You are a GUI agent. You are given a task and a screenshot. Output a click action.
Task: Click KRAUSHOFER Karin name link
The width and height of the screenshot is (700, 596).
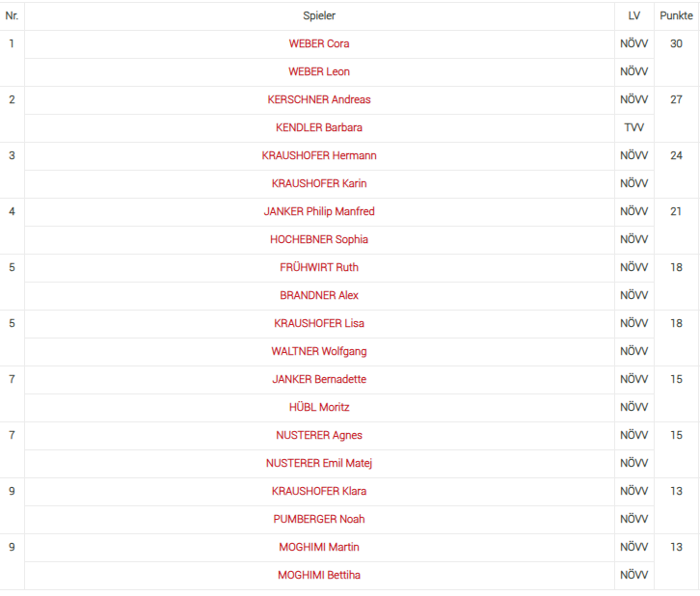(x=319, y=183)
